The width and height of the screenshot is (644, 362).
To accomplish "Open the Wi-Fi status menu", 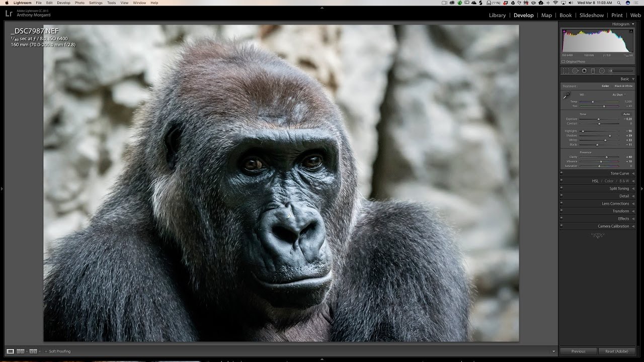I will pos(556,3).
